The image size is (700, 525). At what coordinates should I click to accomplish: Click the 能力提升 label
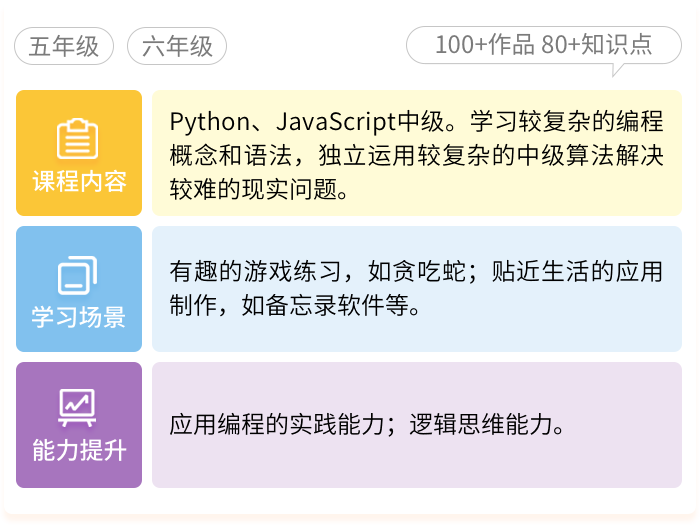coord(78,449)
